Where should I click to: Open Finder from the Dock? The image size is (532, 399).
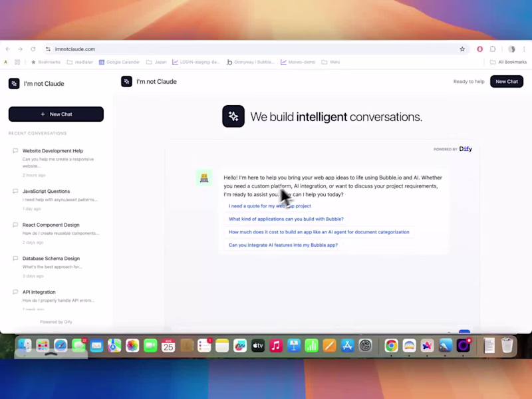tap(25, 346)
